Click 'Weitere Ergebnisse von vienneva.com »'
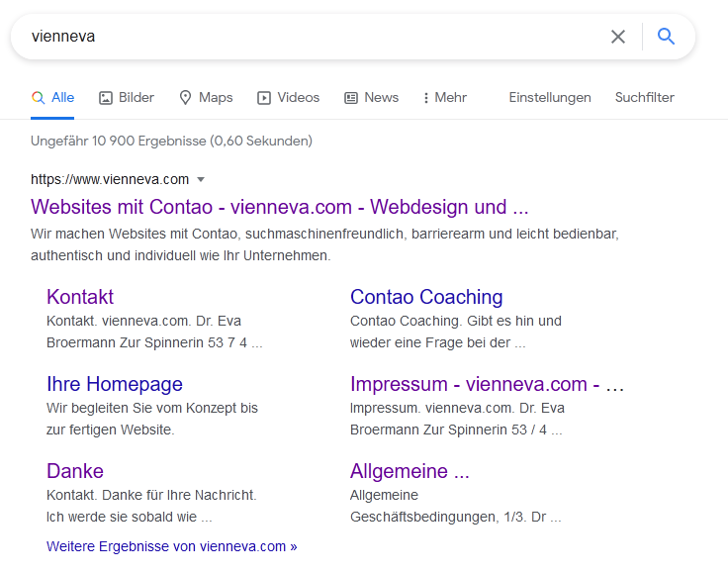 tap(172, 546)
